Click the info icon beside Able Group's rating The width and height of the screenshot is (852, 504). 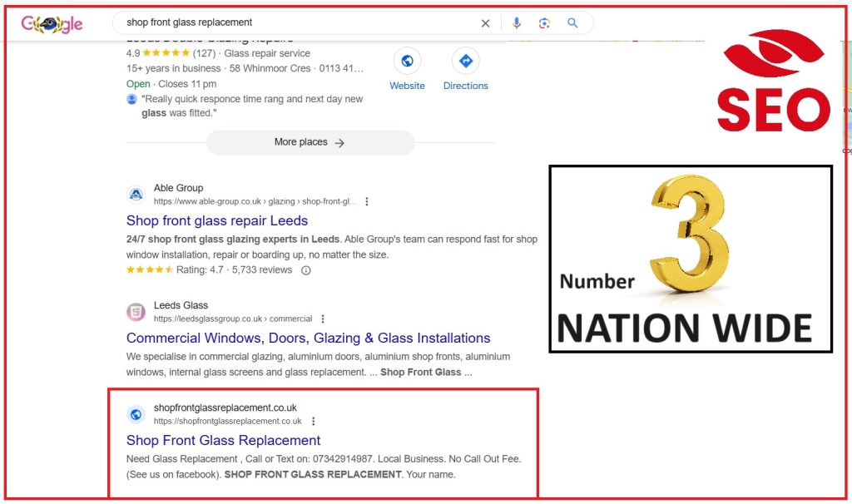[305, 270]
